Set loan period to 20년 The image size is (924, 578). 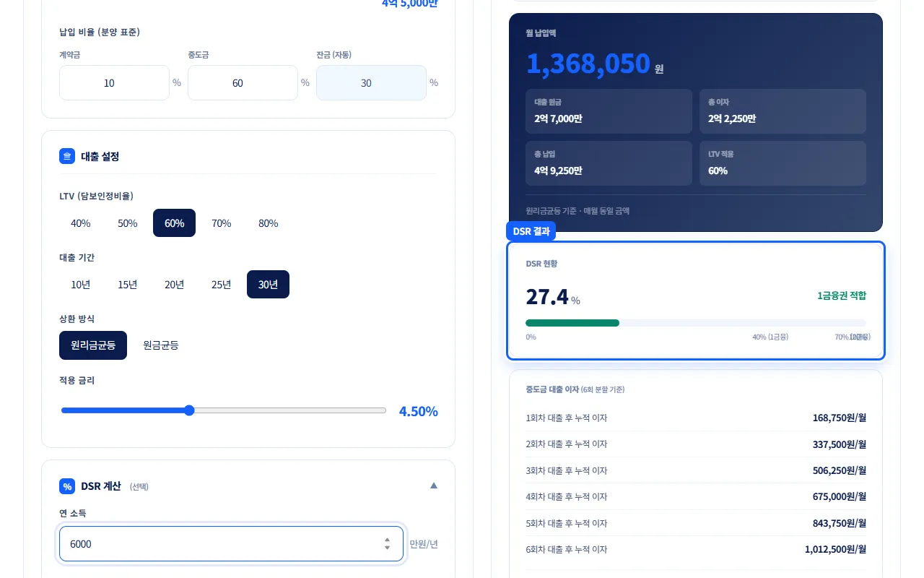coord(175,285)
